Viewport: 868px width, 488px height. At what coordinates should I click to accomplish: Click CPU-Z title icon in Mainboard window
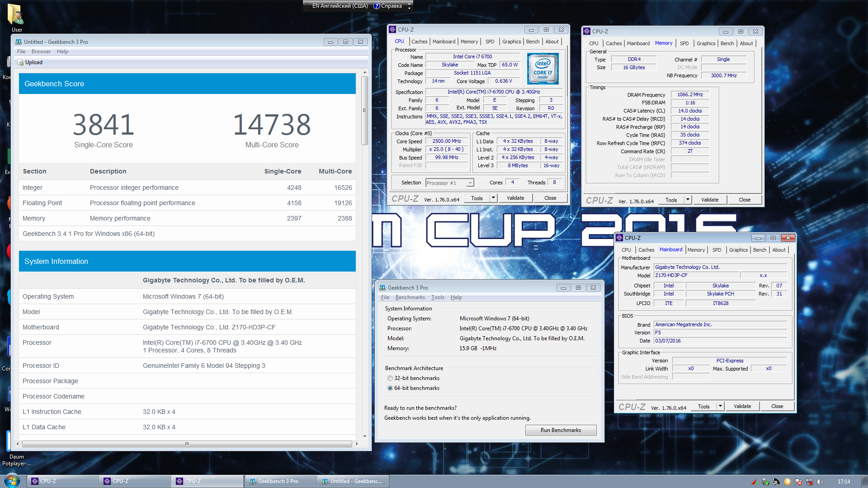pyautogui.click(x=619, y=238)
